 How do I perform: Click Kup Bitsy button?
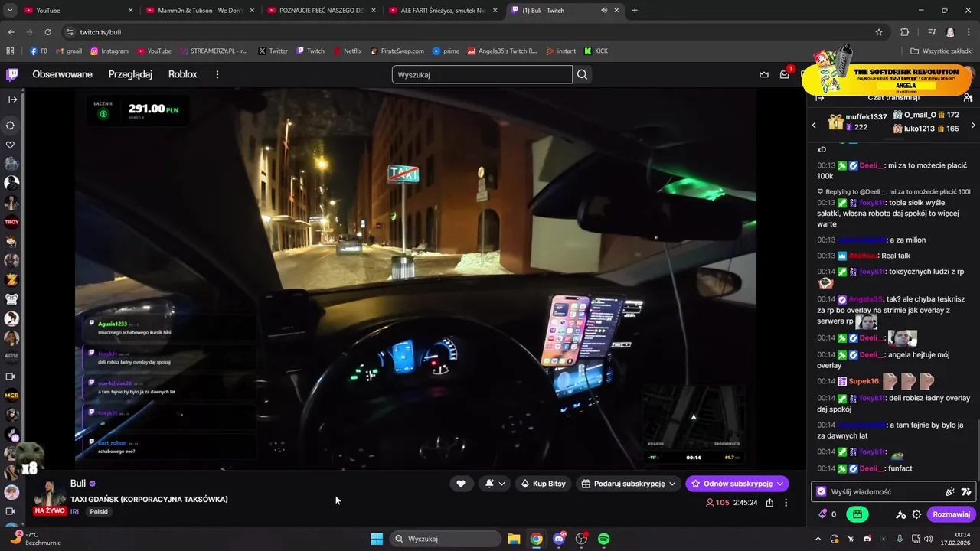[x=543, y=484]
